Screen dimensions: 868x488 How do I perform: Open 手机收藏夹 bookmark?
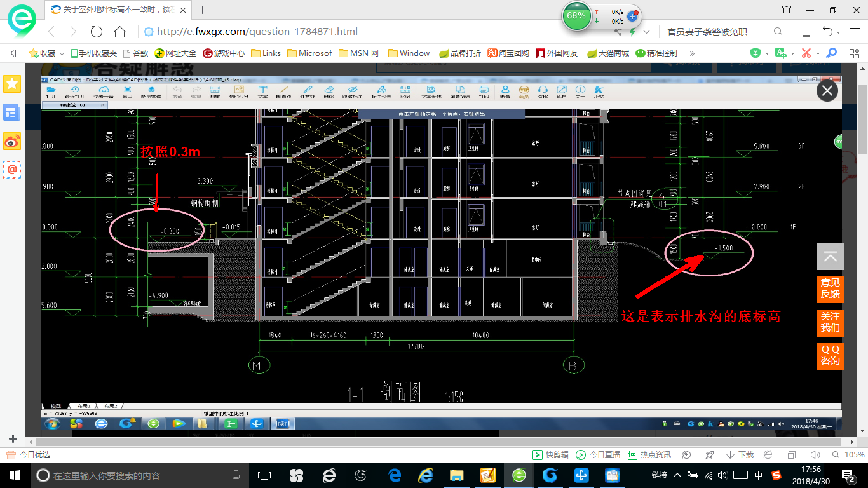(93, 53)
